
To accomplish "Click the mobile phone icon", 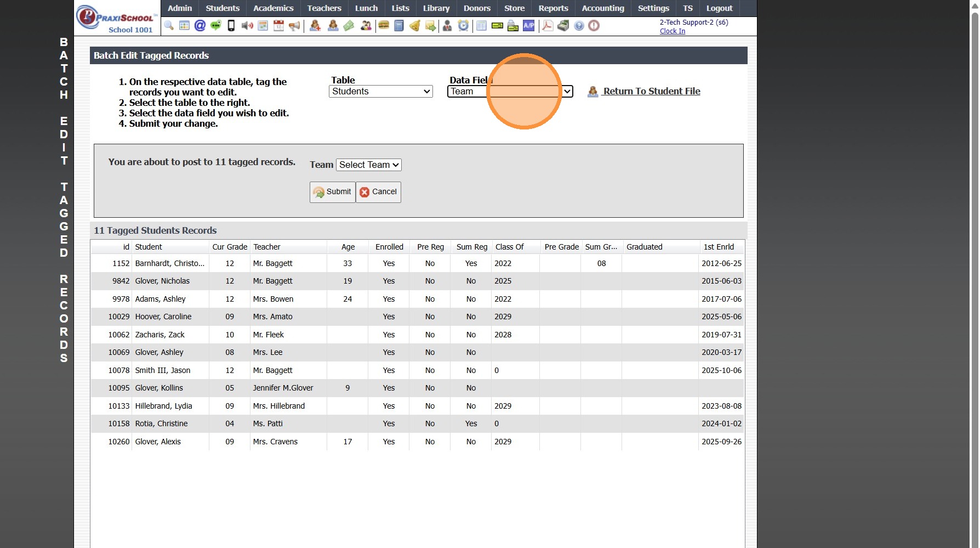I will (x=231, y=26).
